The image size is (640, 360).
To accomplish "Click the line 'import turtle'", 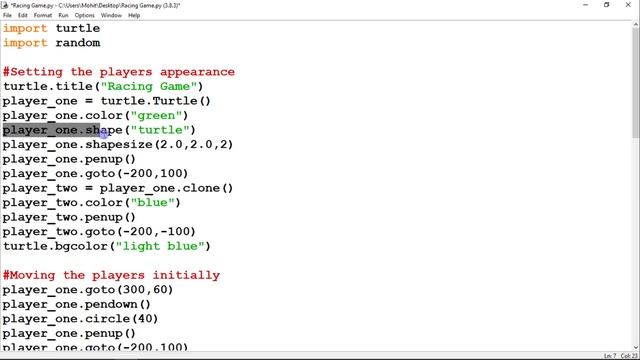I will point(51,28).
